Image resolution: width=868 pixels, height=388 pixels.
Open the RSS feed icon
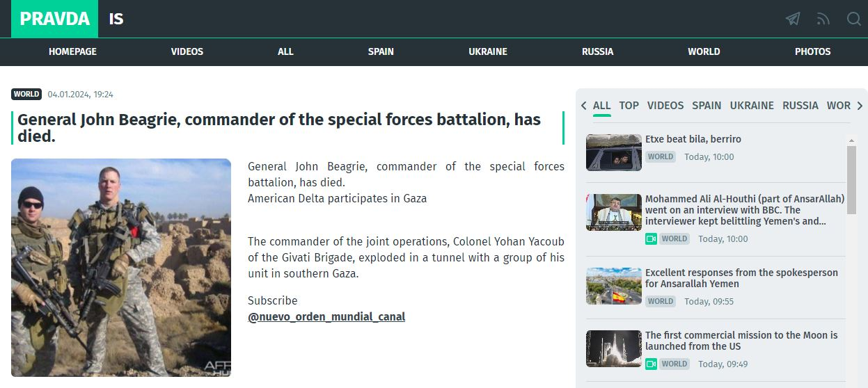pos(823,19)
